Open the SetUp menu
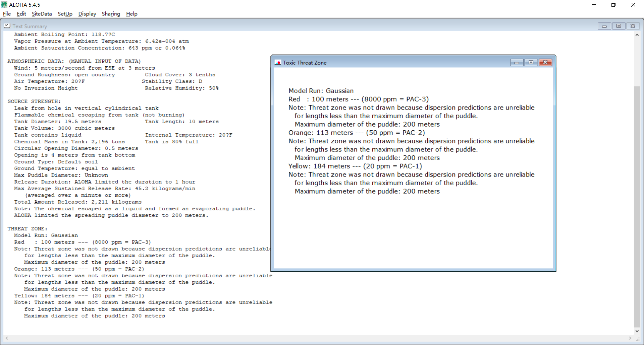The height and width of the screenshot is (345, 644). point(65,14)
